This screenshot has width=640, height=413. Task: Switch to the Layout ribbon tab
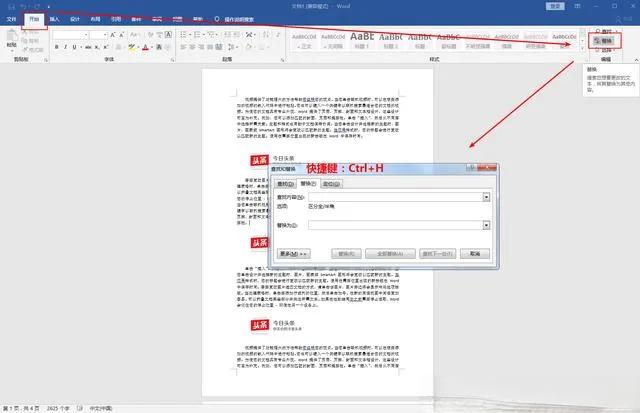coord(95,19)
